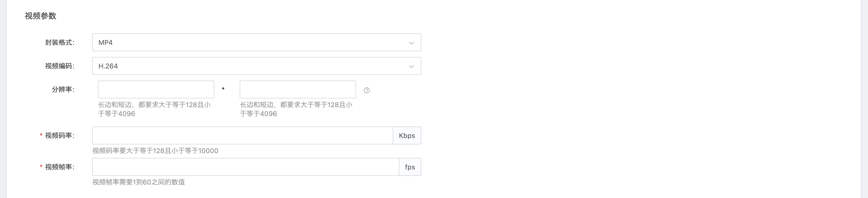This screenshot has height=198, width=868.
Task: Focus the 视频码率 input field
Action: pos(243,135)
